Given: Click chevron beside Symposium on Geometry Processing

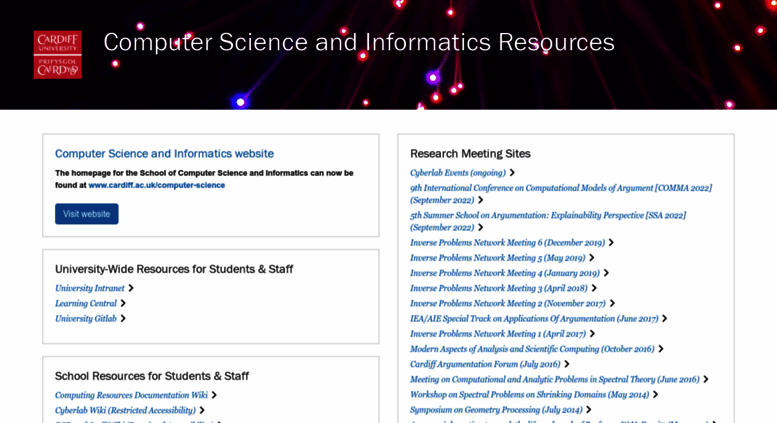Looking at the screenshot, I should 589,410.
